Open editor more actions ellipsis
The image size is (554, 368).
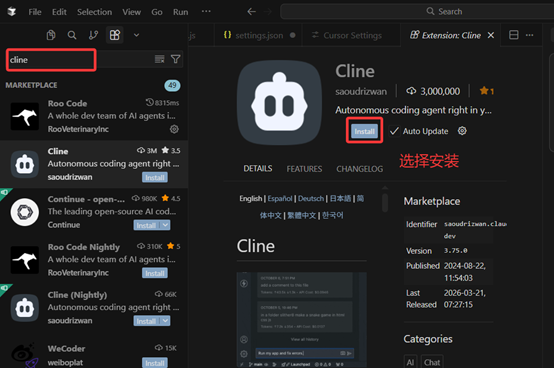(x=529, y=35)
